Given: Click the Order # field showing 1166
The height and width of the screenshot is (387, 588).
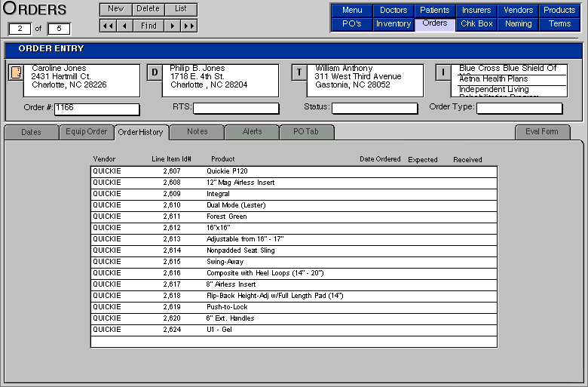Looking at the screenshot, I should [97, 109].
